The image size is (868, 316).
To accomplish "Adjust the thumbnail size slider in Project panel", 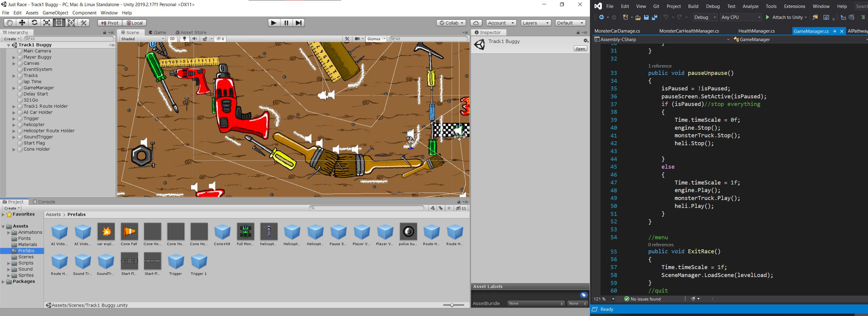I will pos(452,305).
